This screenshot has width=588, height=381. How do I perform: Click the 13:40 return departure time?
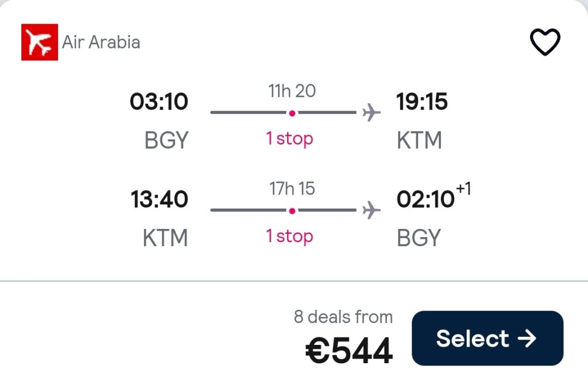point(160,199)
